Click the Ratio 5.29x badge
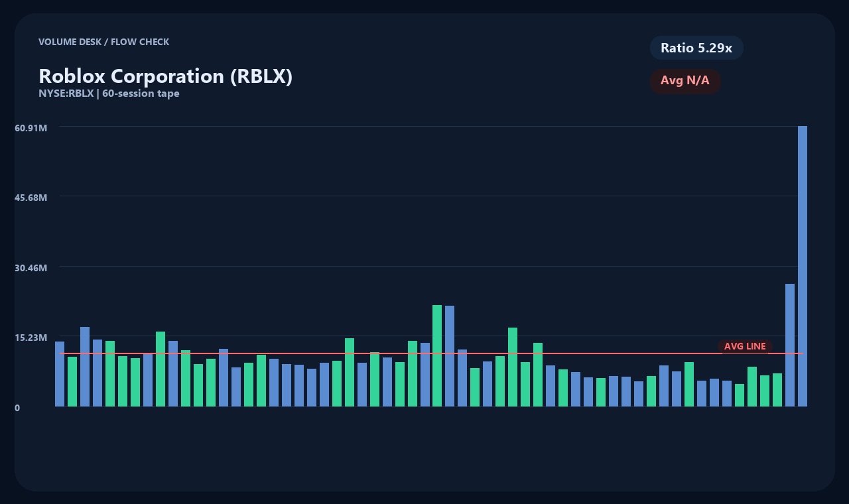The height and width of the screenshot is (504, 849). tap(696, 48)
